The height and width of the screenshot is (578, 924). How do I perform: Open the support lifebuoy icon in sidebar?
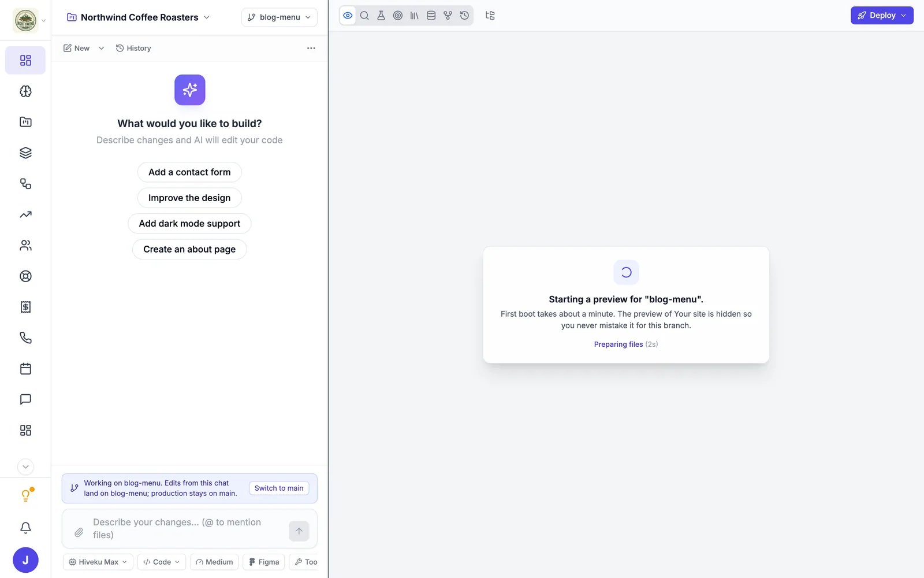click(25, 276)
